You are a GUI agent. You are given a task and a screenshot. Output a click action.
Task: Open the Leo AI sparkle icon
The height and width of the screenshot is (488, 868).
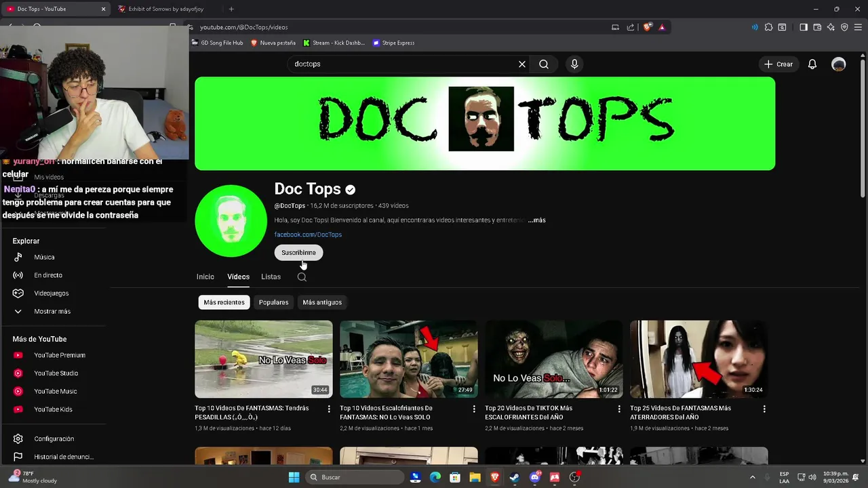[x=831, y=27]
